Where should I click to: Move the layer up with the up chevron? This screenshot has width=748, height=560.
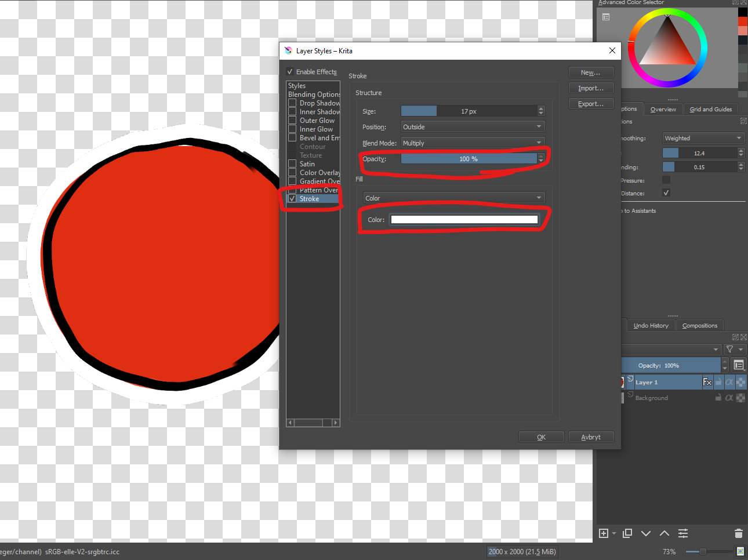pos(665,533)
